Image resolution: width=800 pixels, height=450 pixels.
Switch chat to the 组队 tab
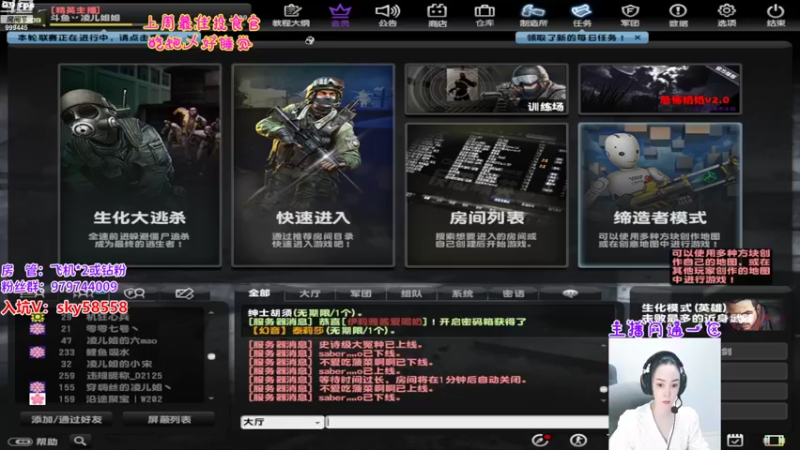coord(411,294)
